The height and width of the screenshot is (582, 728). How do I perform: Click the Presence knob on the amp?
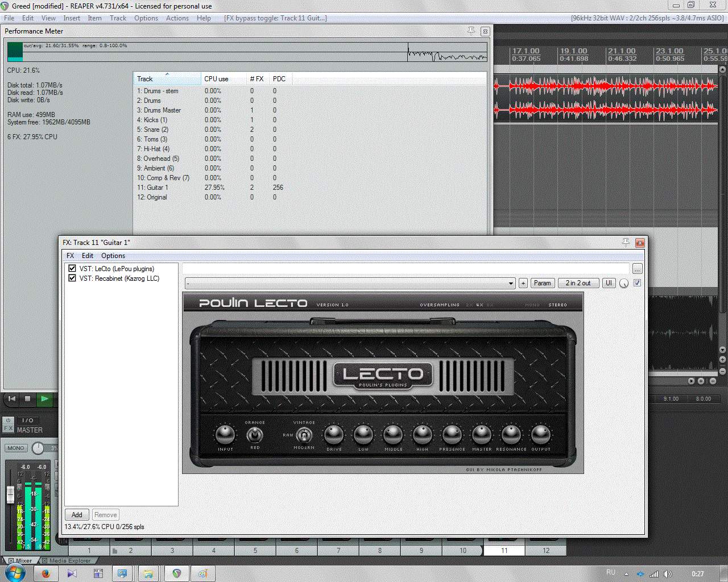tap(452, 435)
